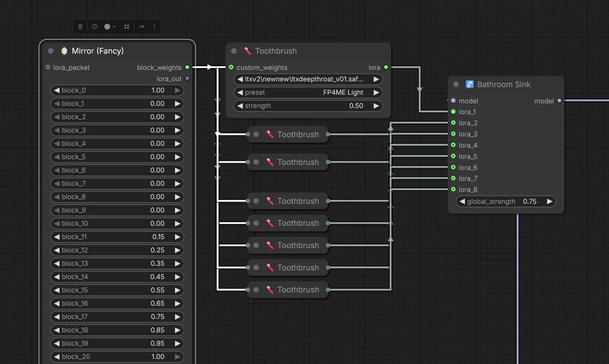Viewport: 609px width, 364px height.
Task: Select next preset after FP4ME Light
Action: (x=376, y=92)
